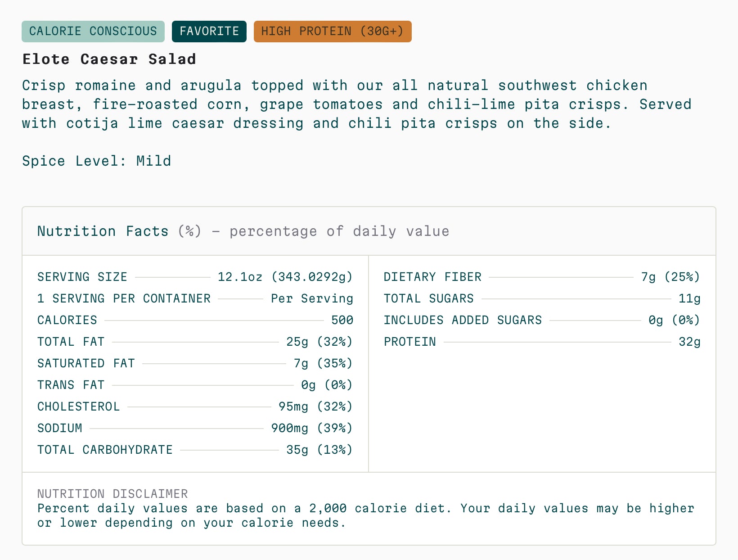Click the Total Sugars 11g row
738x560 pixels.
point(542,298)
